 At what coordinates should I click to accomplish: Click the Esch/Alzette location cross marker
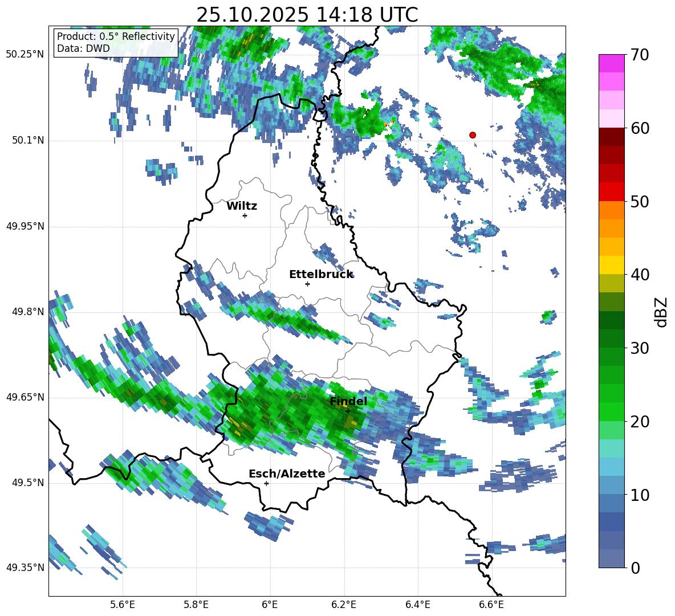coord(266,483)
